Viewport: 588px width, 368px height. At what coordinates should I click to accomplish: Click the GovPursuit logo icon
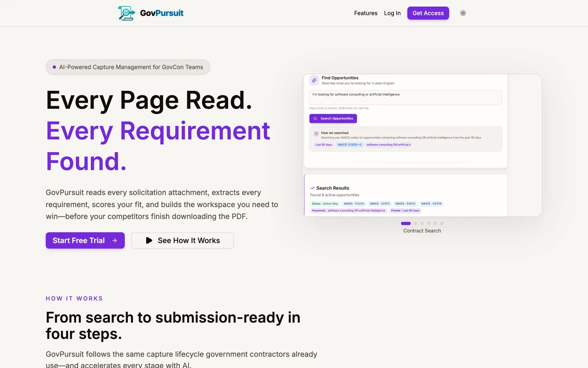point(127,13)
